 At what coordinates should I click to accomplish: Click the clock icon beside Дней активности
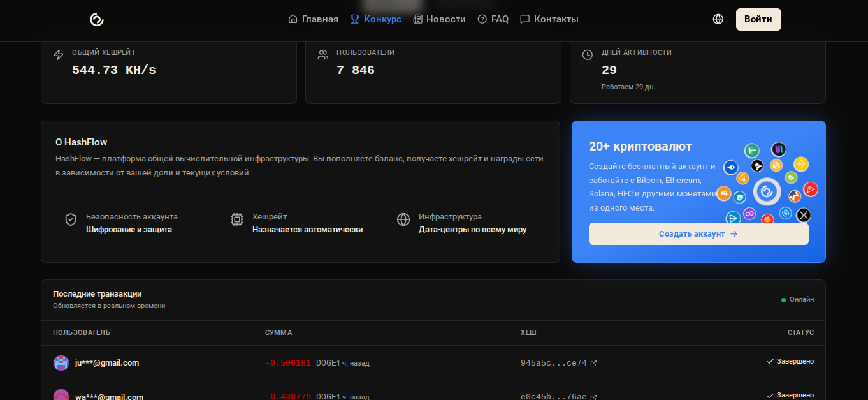tap(588, 55)
